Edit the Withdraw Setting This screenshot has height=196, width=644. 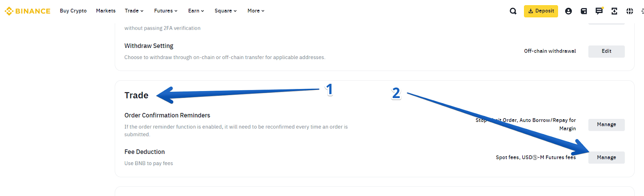(606, 51)
